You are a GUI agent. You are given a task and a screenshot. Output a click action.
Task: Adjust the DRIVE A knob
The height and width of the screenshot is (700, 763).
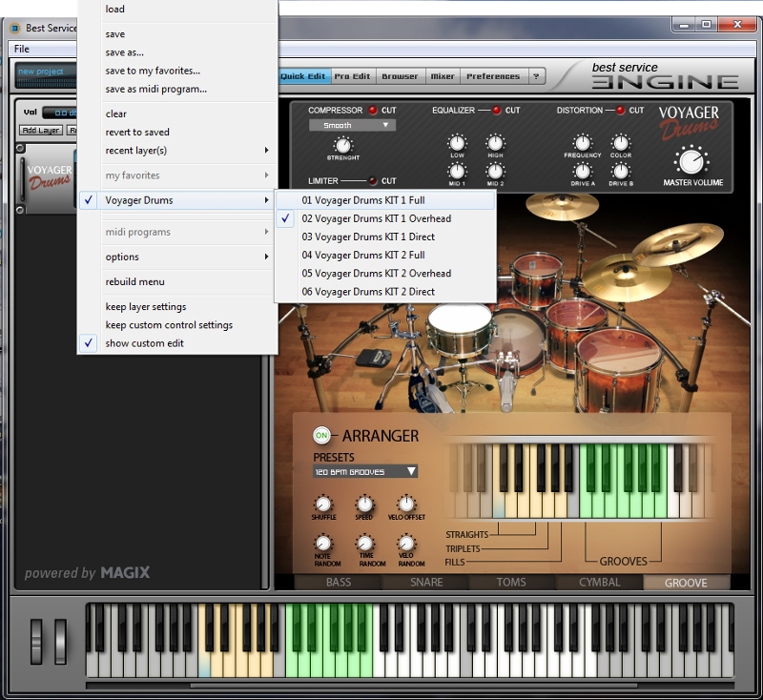pos(583,172)
